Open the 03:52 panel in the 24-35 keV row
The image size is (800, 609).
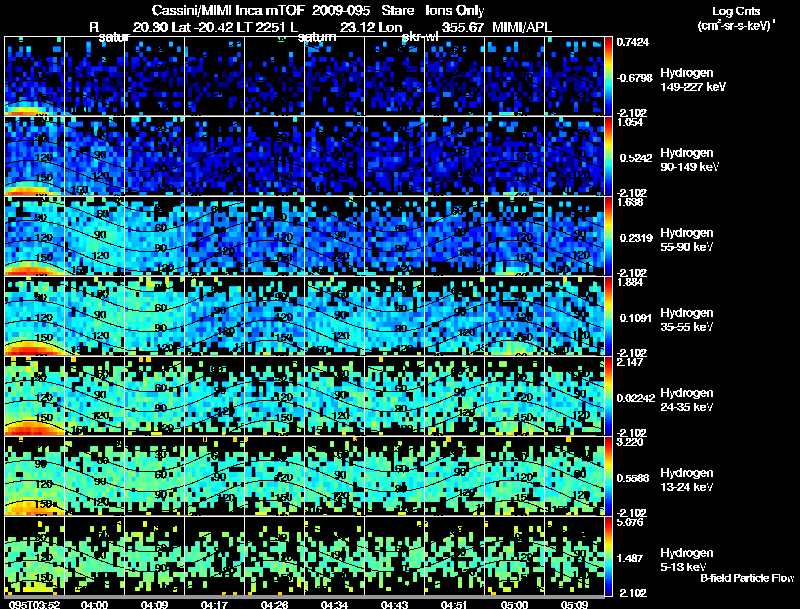(x=35, y=396)
